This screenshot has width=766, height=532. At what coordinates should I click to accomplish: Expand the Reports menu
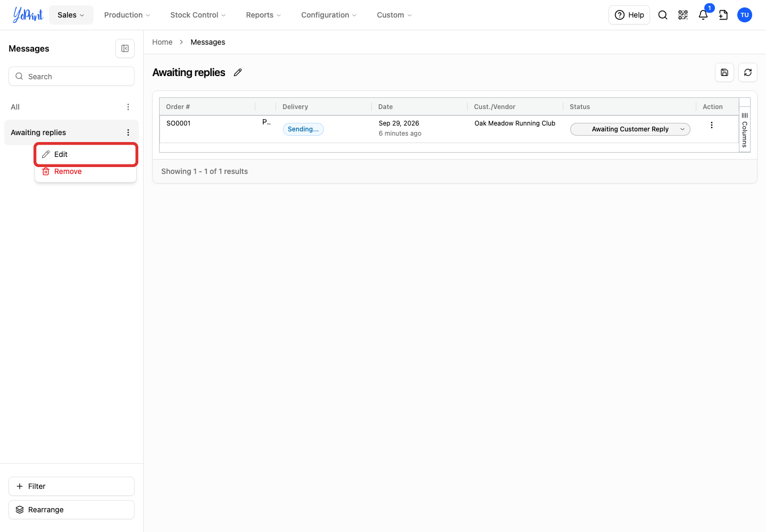click(263, 15)
